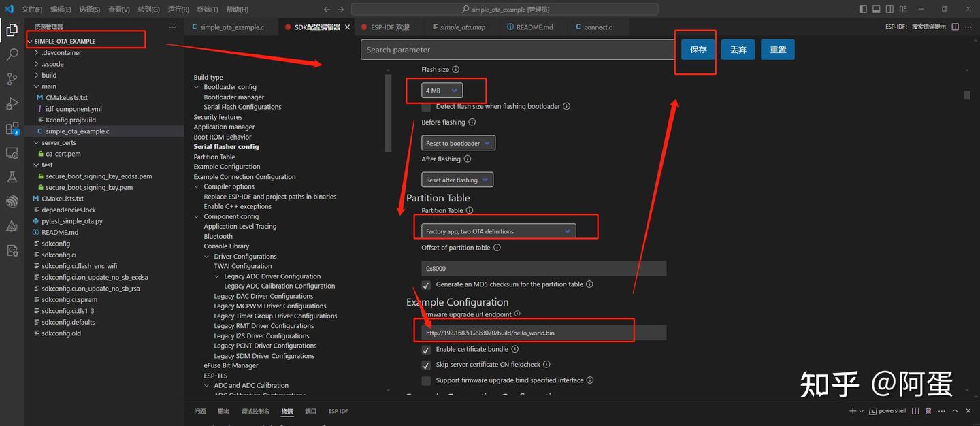Open the Search view in the activity bar
Screen dimensions: 980x426
pos(12,54)
